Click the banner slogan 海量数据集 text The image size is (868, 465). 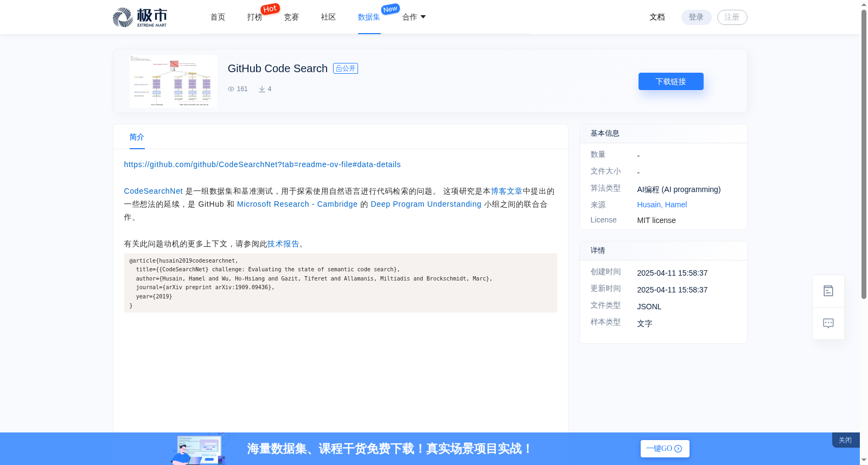pos(389,449)
